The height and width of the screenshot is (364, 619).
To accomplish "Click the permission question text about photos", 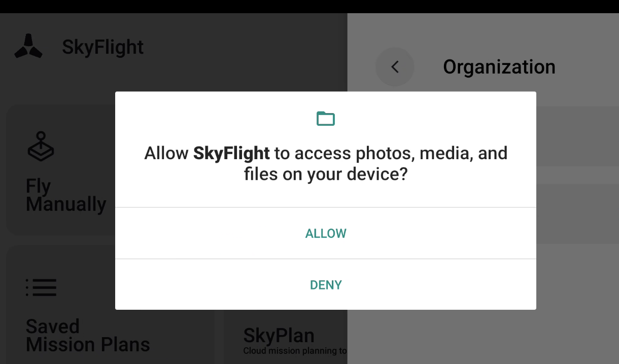I will tap(326, 163).
